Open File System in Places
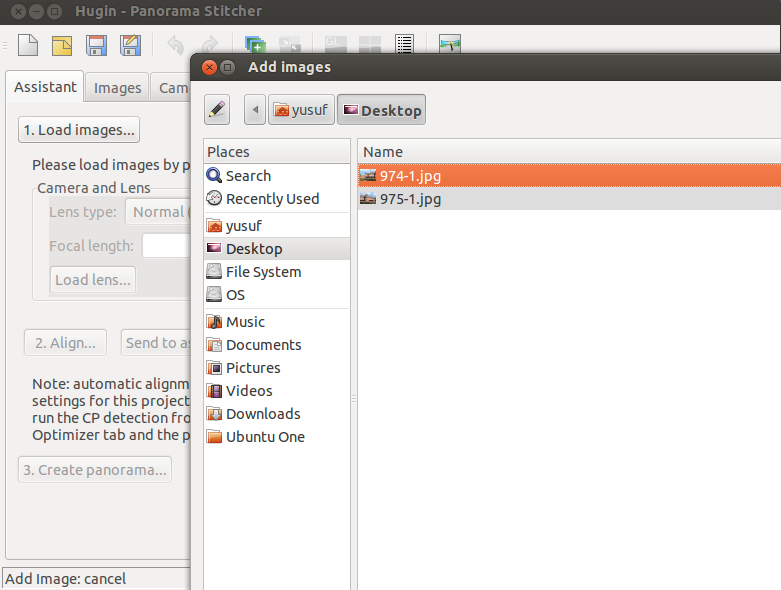 coord(277,272)
